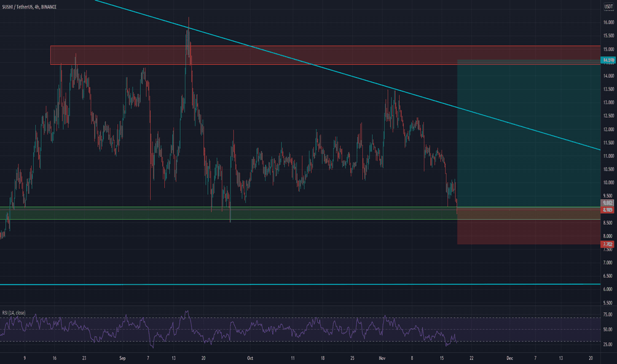617x364 pixels.
Task: Click the 18 date label on time axis
Action: click(x=322, y=358)
